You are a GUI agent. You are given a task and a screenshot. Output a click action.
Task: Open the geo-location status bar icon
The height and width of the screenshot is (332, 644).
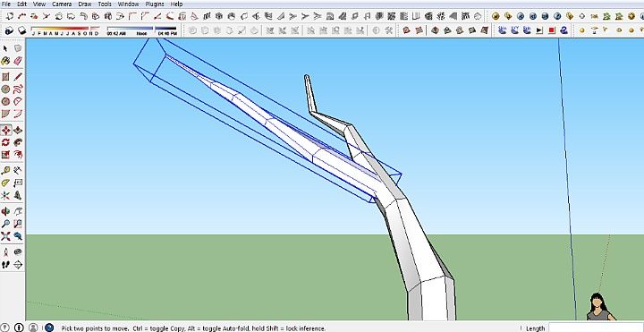[x=6, y=328]
